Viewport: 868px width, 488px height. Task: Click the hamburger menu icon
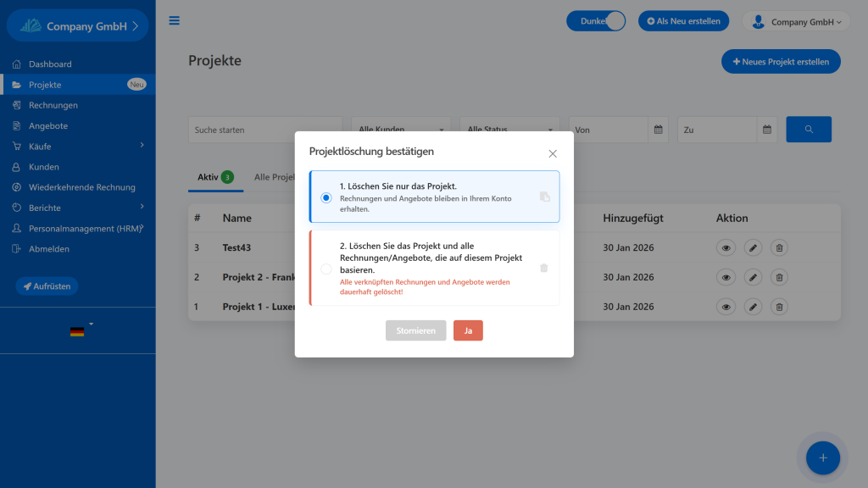pyautogui.click(x=174, y=21)
